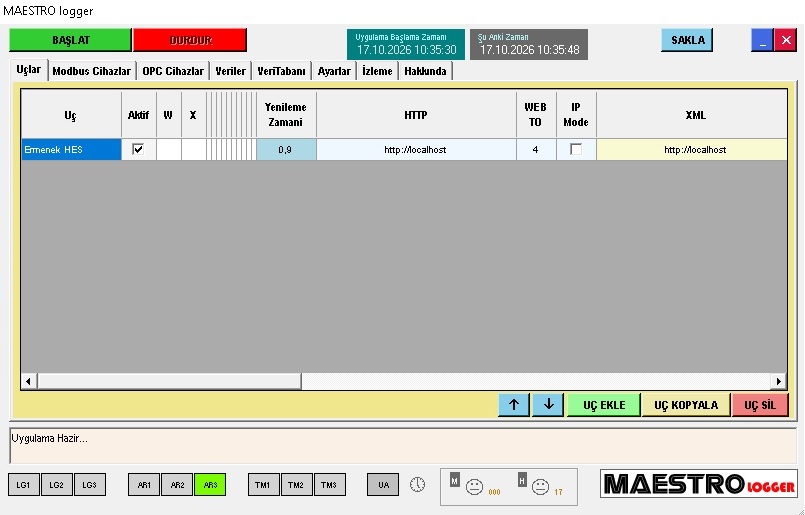This screenshot has height=515, width=805.
Task: Click the IP Mode column header
Action: point(576,115)
